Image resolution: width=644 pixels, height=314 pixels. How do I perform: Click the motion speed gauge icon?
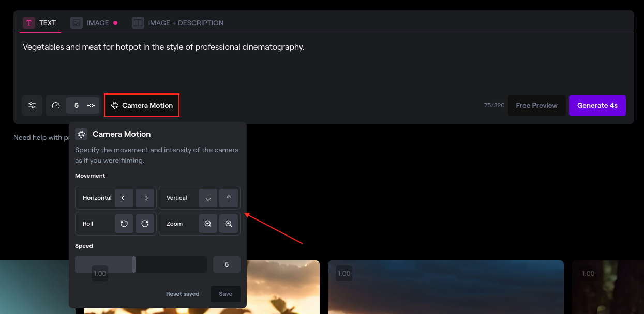tap(56, 105)
